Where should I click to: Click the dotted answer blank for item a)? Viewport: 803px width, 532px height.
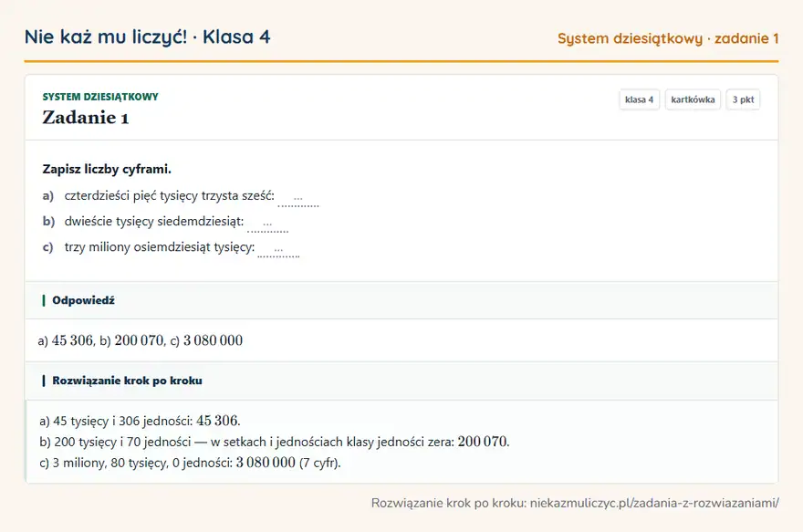[x=298, y=198]
